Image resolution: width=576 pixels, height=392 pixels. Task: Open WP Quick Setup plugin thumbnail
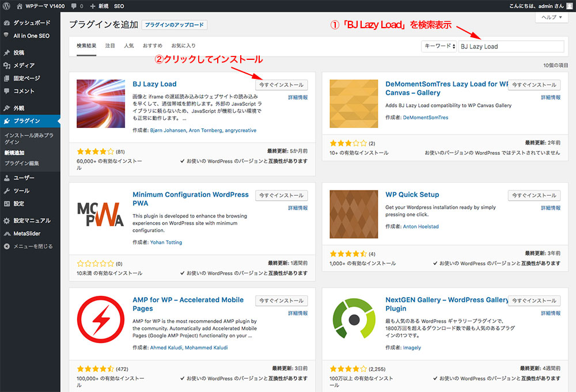point(354,214)
